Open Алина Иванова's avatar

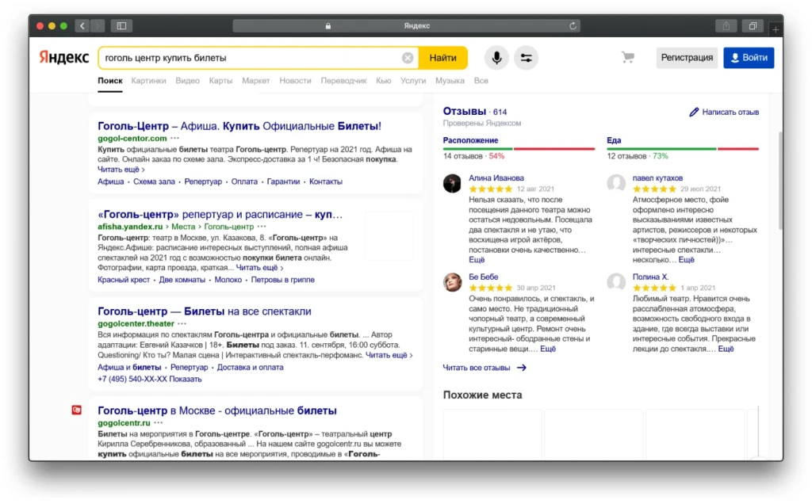pyautogui.click(x=452, y=183)
